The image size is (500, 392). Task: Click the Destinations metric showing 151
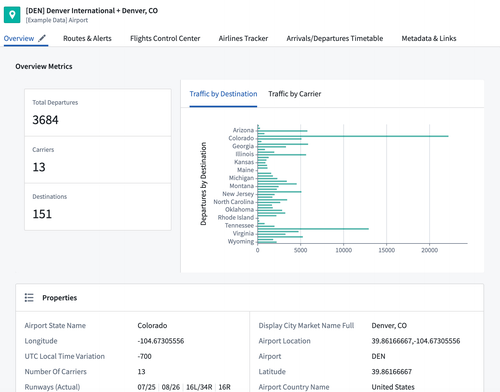tap(98, 207)
